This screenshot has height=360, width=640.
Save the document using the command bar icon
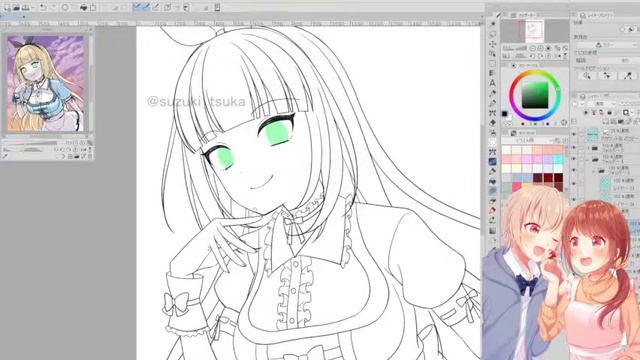tap(26, 7)
